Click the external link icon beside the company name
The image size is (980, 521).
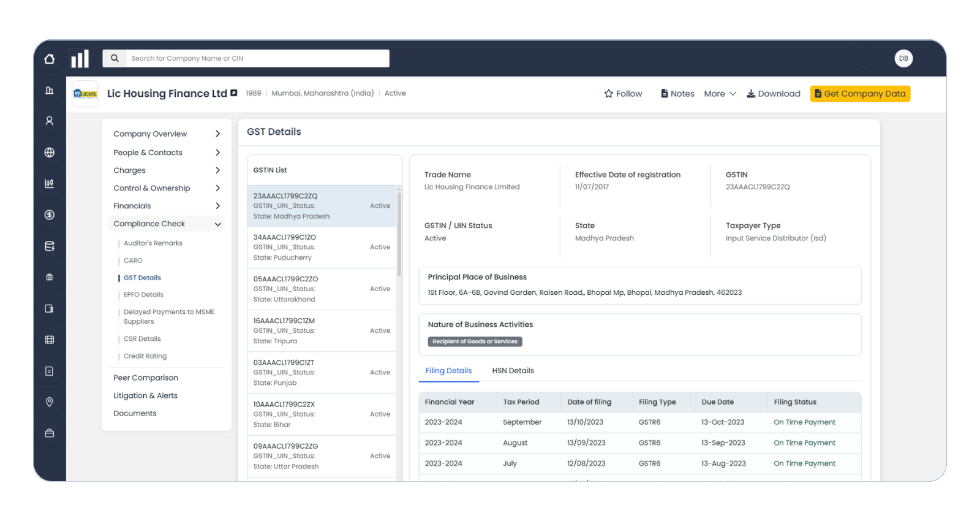pyautogui.click(x=234, y=93)
